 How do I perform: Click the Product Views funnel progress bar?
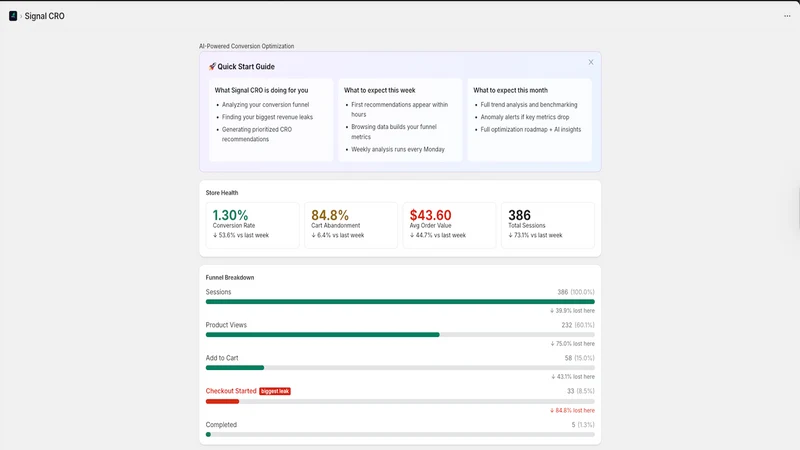[400, 335]
